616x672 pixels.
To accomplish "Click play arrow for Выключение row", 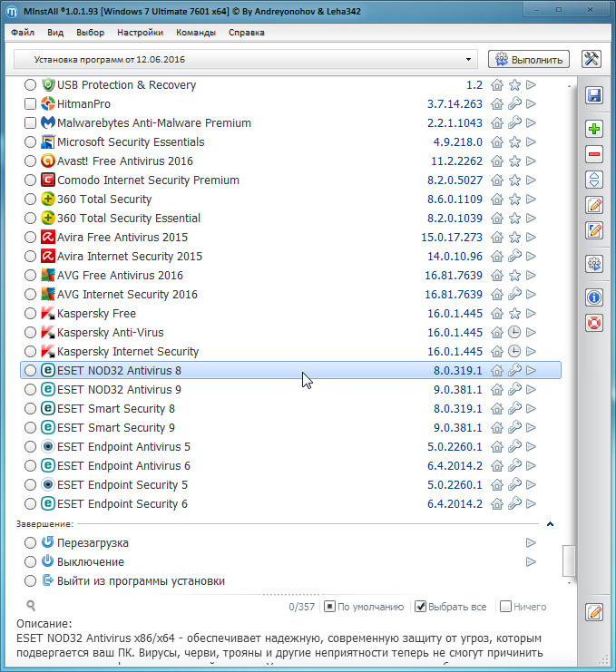I will pos(531,561).
